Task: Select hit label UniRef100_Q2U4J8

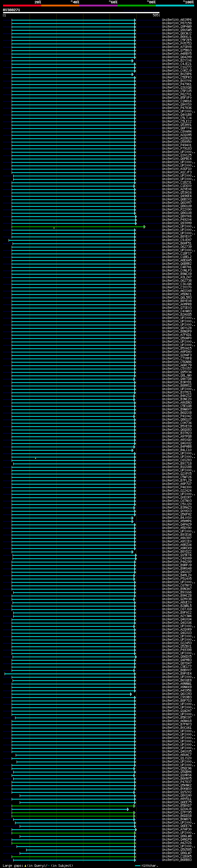Action: click(177, 809)
